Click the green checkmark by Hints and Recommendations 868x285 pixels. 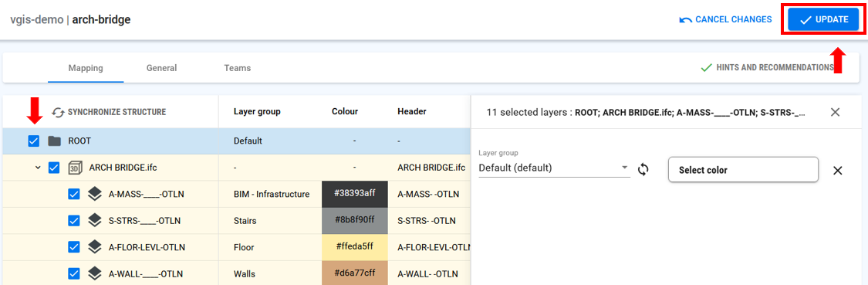[x=706, y=68]
